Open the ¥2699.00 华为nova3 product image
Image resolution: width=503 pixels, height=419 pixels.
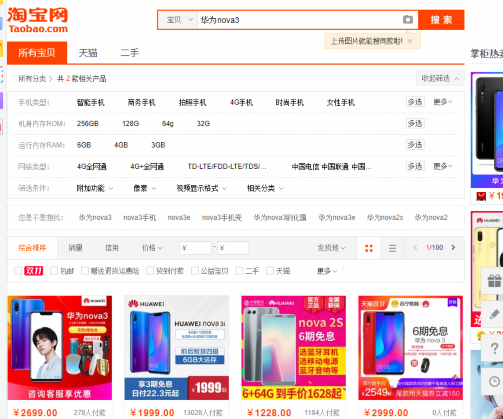(60, 348)
